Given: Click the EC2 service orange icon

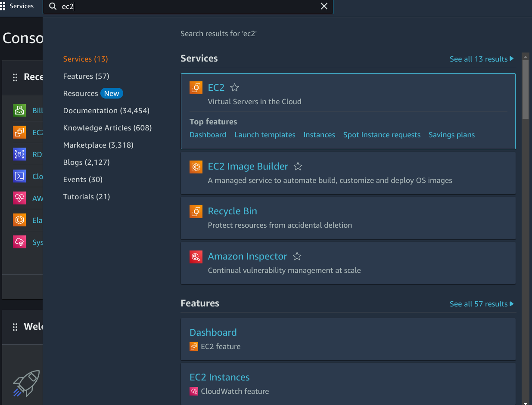Looking at the screenshot, I should [196, 88].
